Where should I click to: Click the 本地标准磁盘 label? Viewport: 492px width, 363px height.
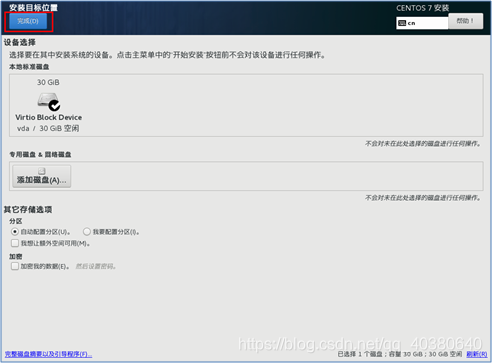point(29,67)
